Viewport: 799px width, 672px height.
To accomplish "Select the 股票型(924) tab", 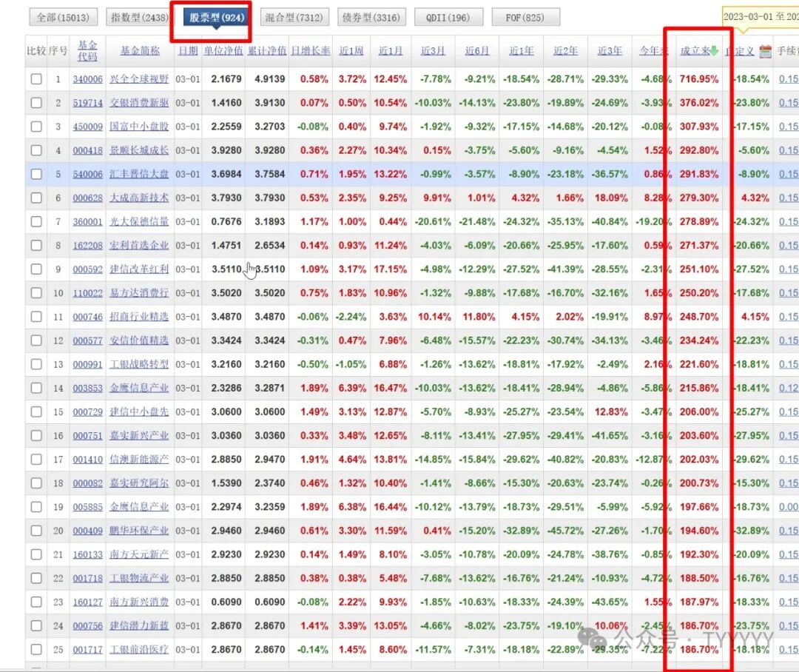I will [x=217, y=17].
